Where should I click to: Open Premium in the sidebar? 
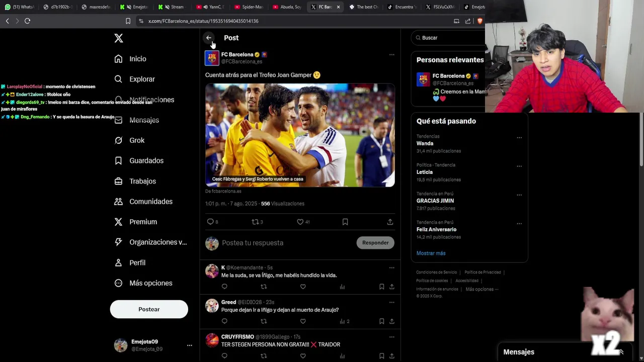[x=135, y=222]
